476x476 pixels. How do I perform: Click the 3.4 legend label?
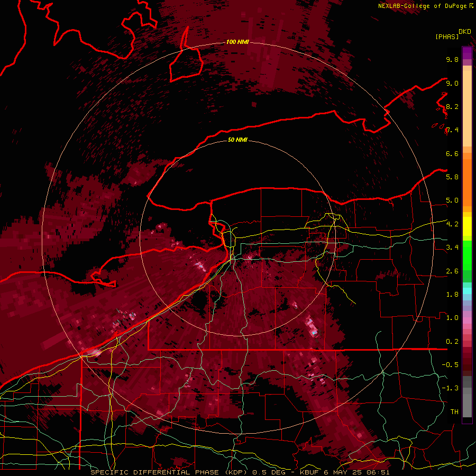click(x=452, y=248)
